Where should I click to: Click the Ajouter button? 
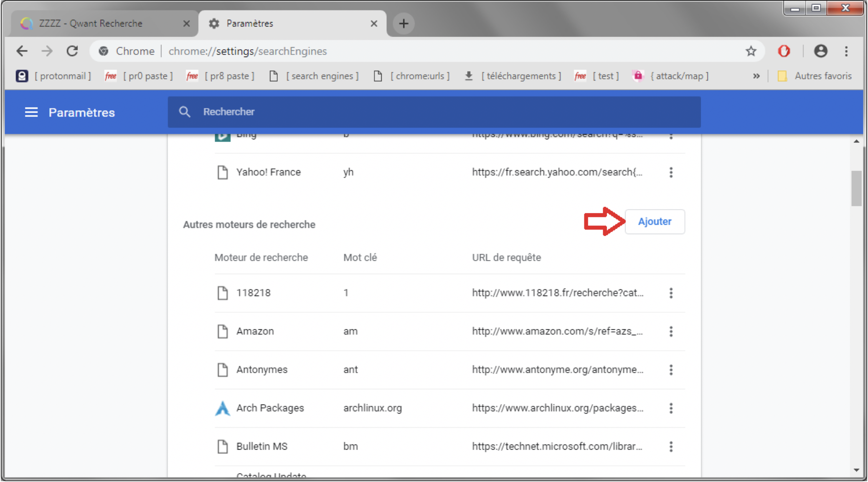655,222
